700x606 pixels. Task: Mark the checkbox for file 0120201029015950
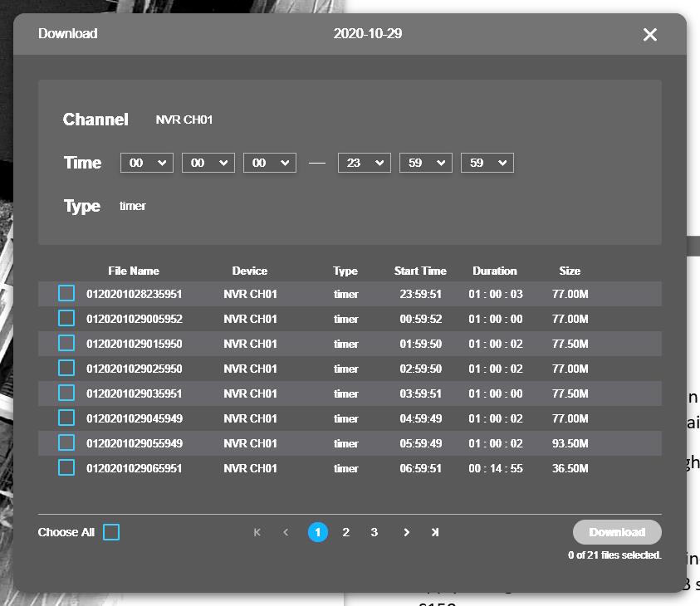coord(66,344)
